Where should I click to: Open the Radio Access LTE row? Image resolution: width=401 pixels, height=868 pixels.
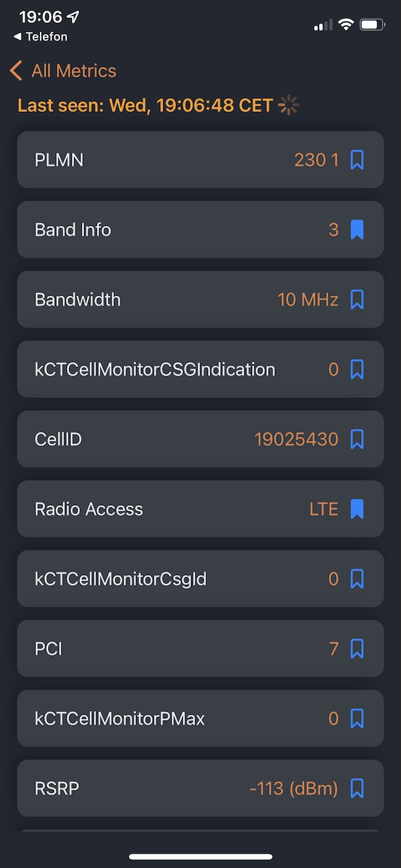tap(200, 509)
